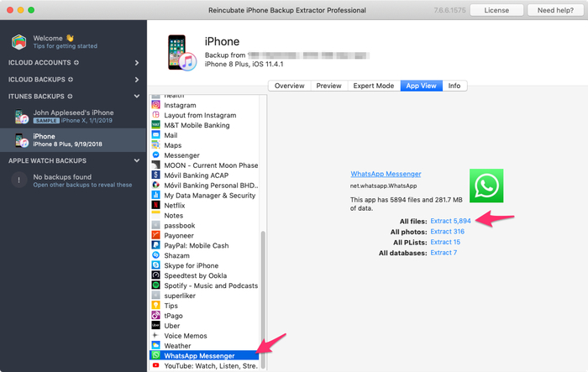Click the No backups found entry
This screenshot has width=588, height=372.
(73, 181)
